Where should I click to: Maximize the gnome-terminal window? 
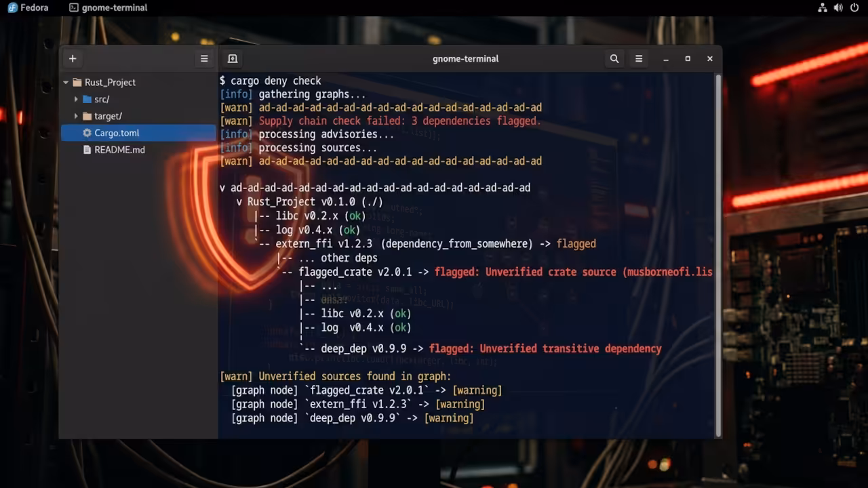[x=688, y=59]
